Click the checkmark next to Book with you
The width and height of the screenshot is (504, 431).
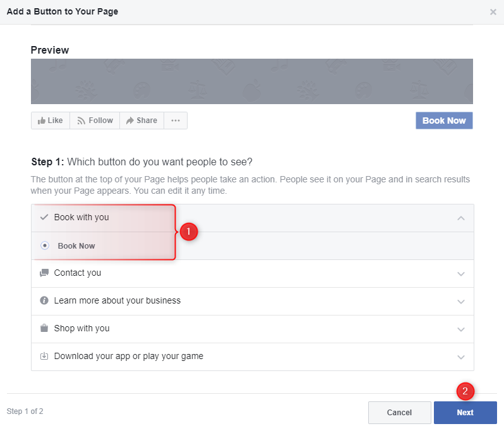(44, 218)
